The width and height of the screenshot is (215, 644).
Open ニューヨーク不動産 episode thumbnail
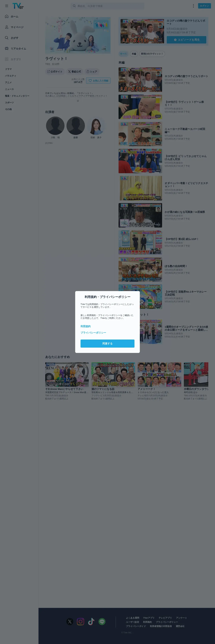(x=140, y=134)
